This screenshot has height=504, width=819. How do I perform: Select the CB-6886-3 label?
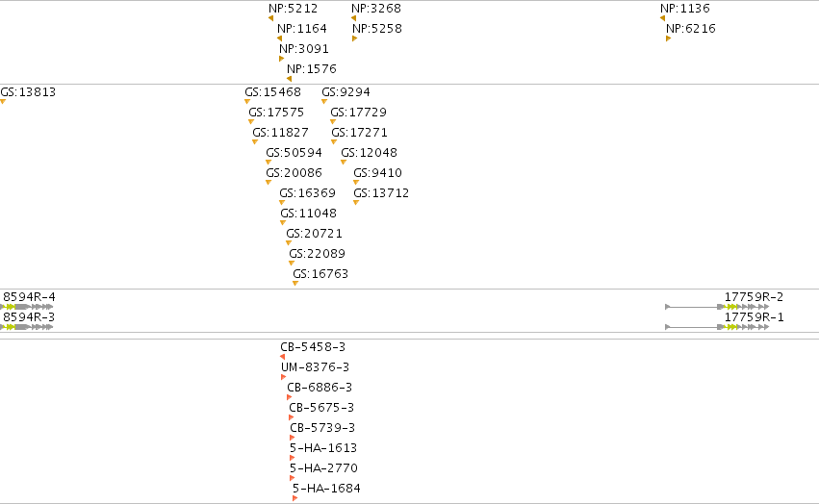coord(320,388)
